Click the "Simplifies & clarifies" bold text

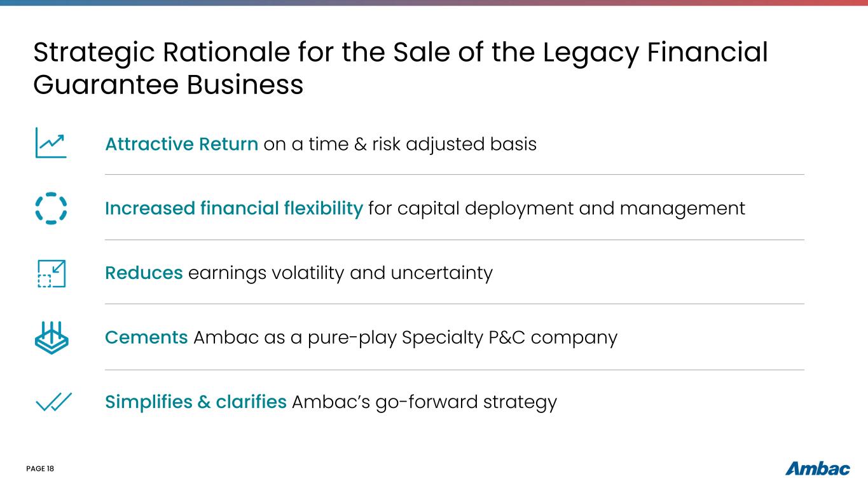click(x=195, y=402)
